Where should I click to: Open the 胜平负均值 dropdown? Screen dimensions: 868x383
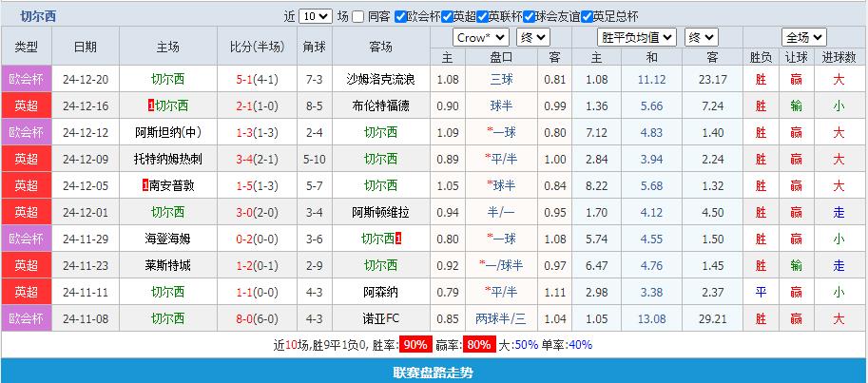click(637, 38)
